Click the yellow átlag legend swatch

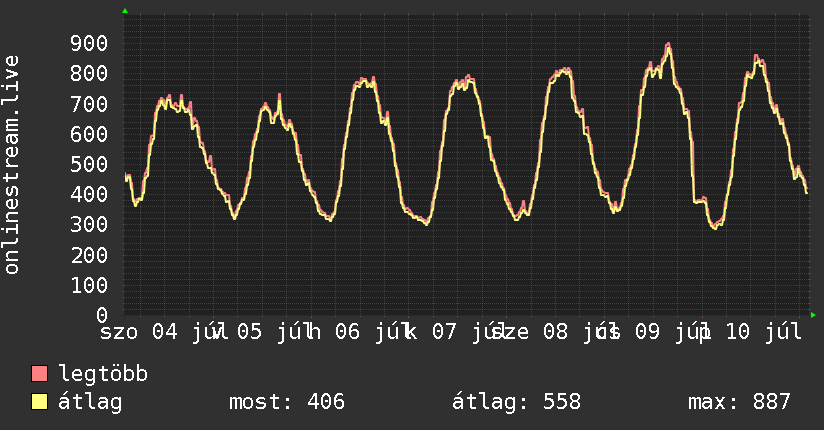39,402
